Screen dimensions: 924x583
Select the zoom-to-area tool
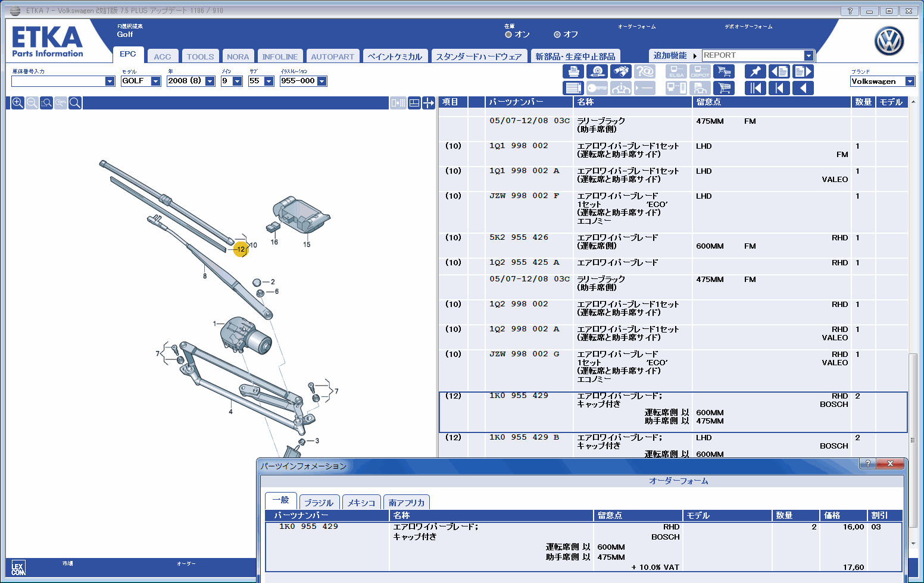[46, 103]
